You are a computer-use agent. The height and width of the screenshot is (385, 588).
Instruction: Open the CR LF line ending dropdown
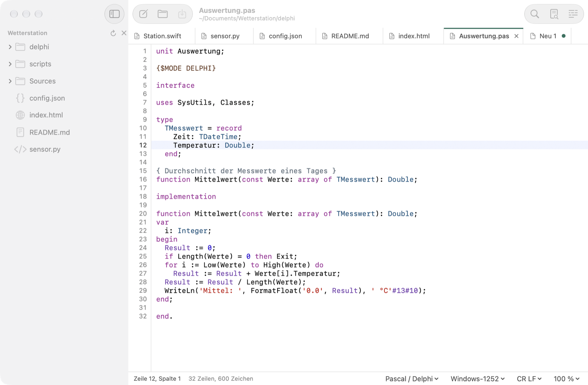pyautogui.click(x=529, y=379)
